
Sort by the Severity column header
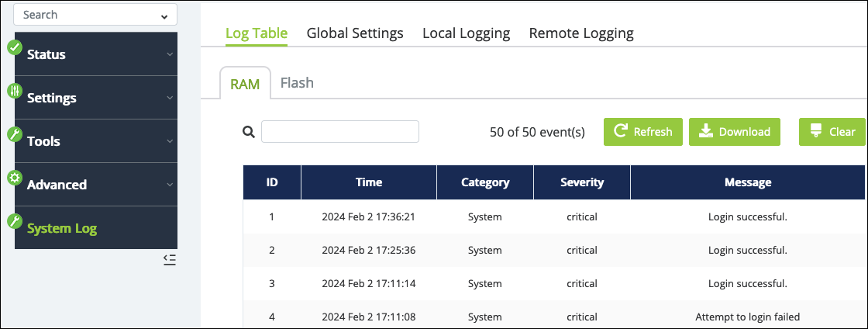(582, 182)
